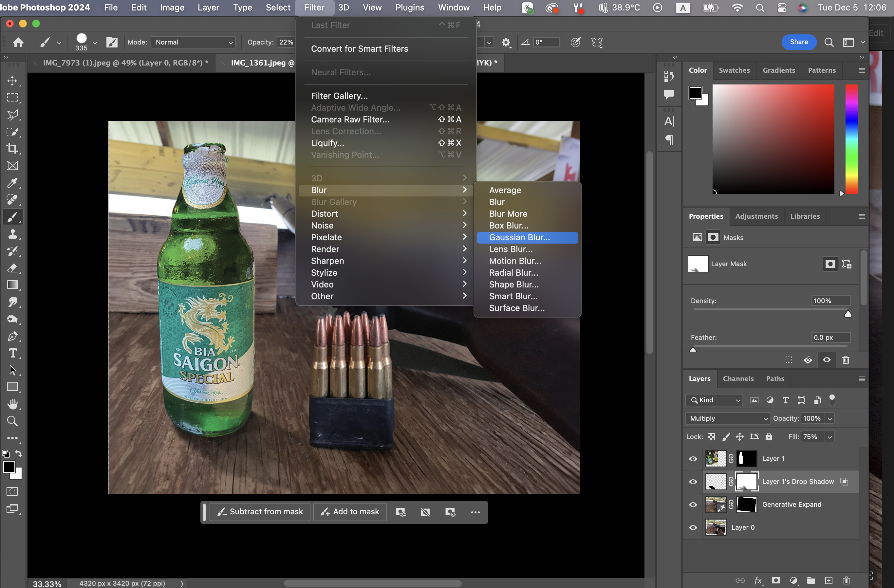894x588 pixels.
Task: Click the Feather value input field
Action: click(x=830, y=337)
